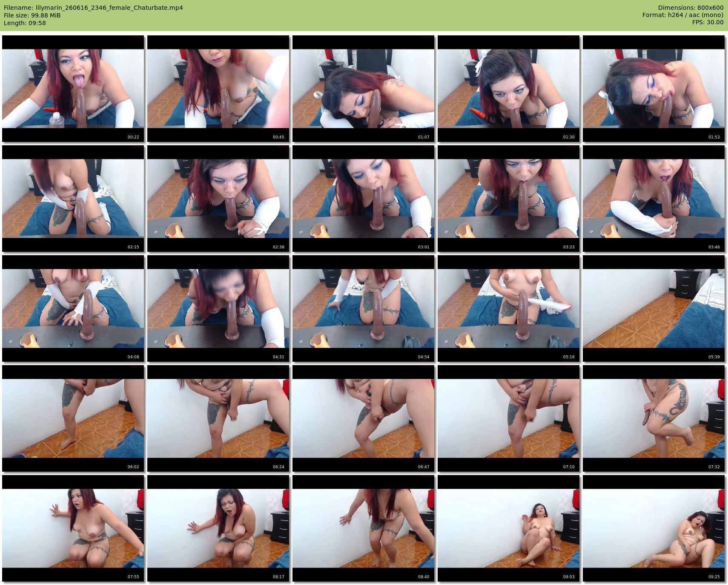Select the frame labeled 08:40
The height and width of the screenshot is (585, 728).
(x=363, y=528)
